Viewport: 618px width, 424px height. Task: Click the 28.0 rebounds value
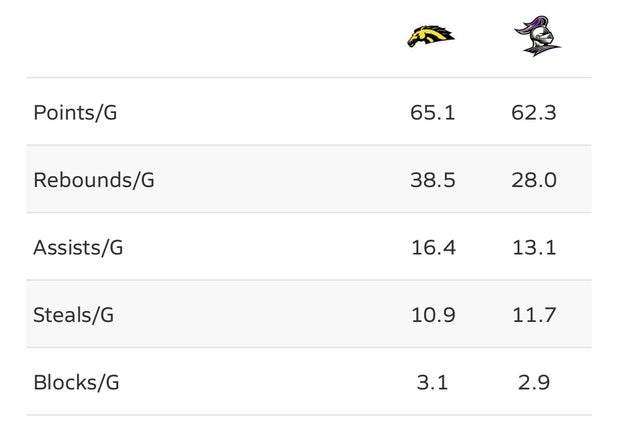[x=534, y=180]
